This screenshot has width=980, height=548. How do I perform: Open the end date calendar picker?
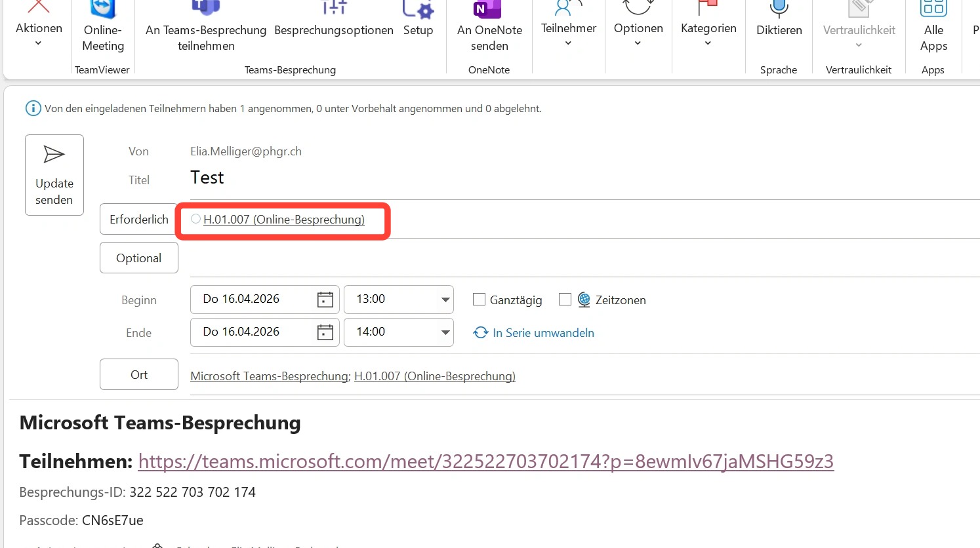pyautogui.click(x=325, y=332)
